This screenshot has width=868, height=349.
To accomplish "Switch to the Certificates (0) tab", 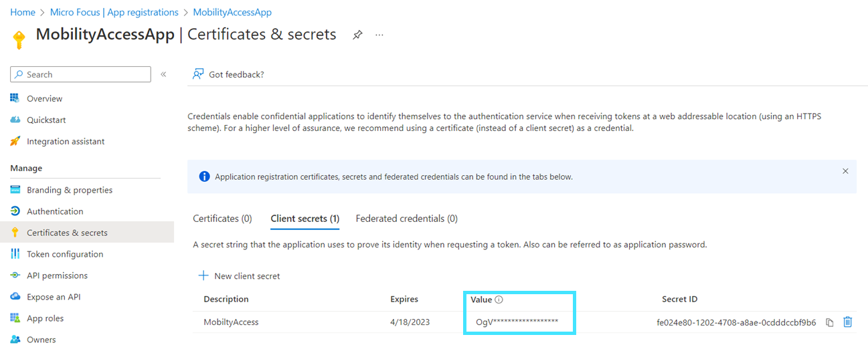I will tap(222, 219).
